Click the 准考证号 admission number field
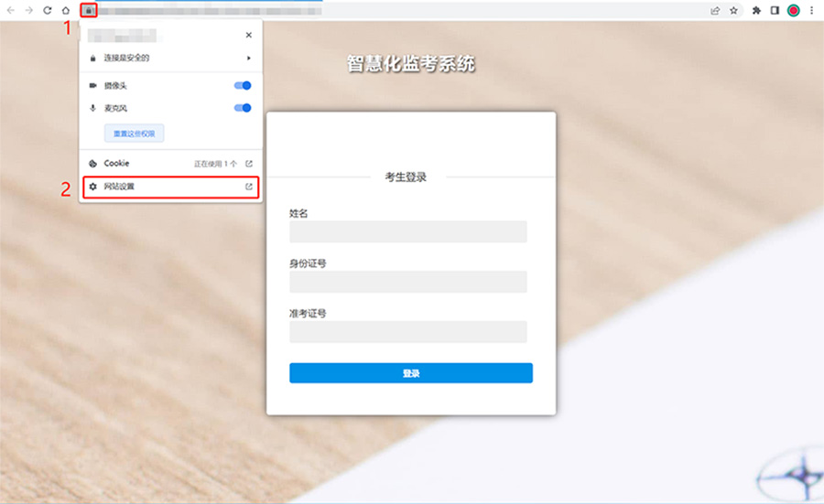The image size is (824, 504). point(408,331)
